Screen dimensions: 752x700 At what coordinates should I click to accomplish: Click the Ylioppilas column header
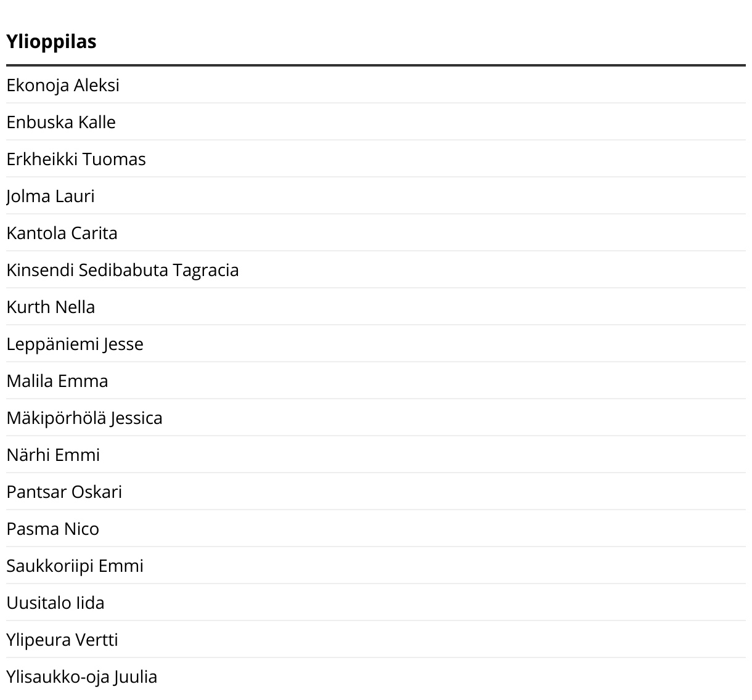click(51, 42)
